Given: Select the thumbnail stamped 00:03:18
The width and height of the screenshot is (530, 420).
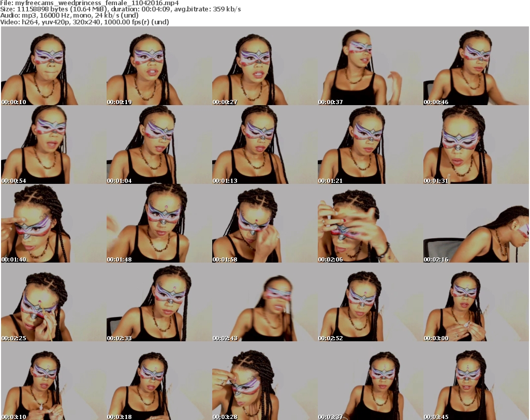Looking at the screenshot, I should pos(159,381).
